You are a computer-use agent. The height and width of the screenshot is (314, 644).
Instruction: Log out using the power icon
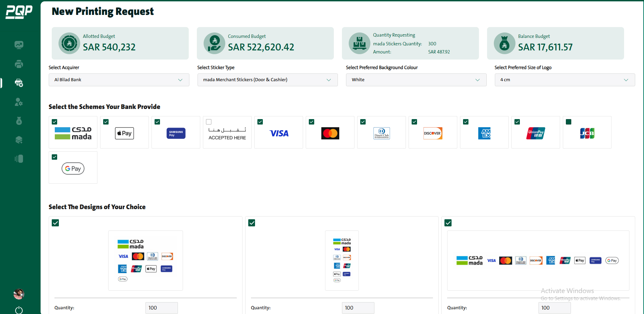click(x=19, y=310)
